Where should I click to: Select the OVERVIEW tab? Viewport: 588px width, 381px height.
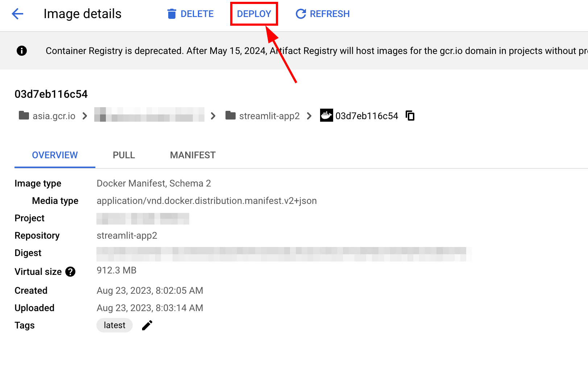(x=55, y=155)
